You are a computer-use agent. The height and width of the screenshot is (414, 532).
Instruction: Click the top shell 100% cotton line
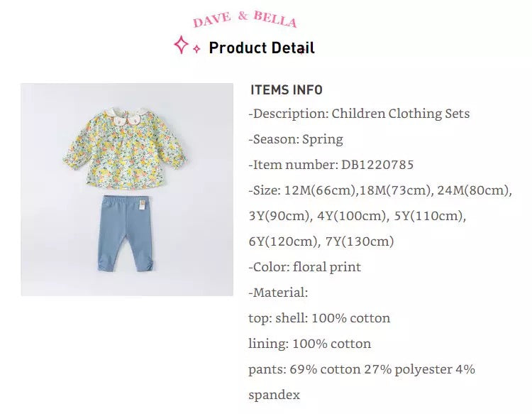pos(319,318)
